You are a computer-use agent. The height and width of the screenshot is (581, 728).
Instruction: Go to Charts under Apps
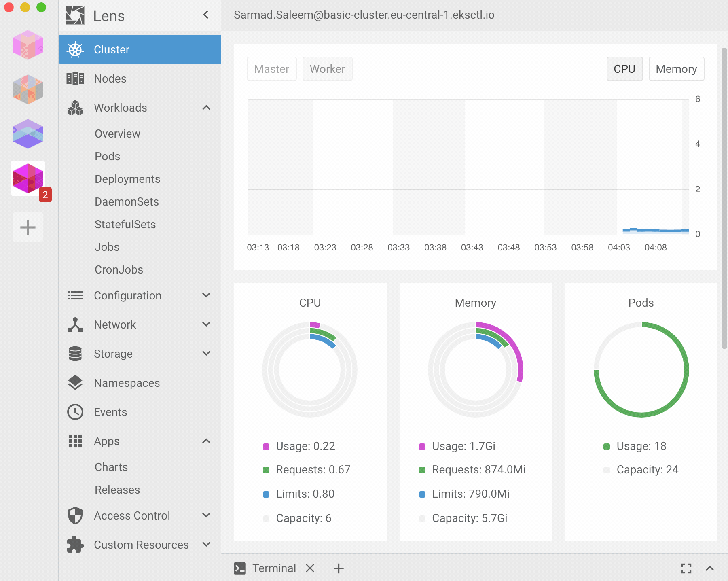pyautogui.click(x=111, y=467)
